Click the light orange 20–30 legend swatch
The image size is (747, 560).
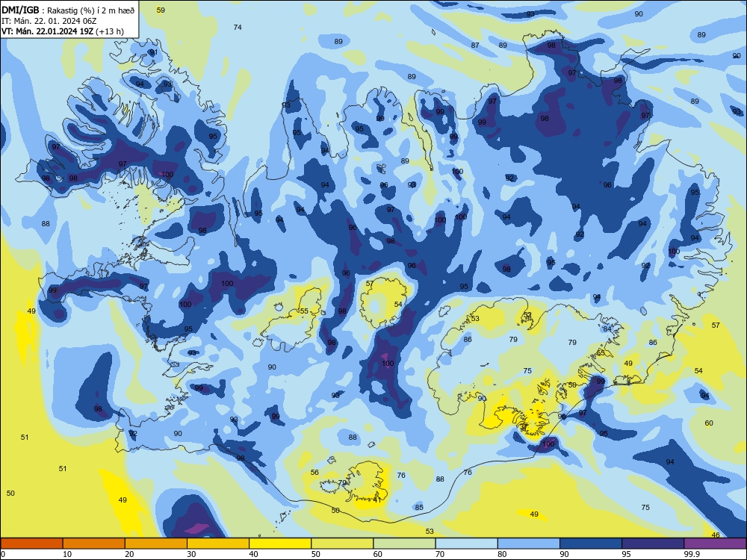[156, 544]
